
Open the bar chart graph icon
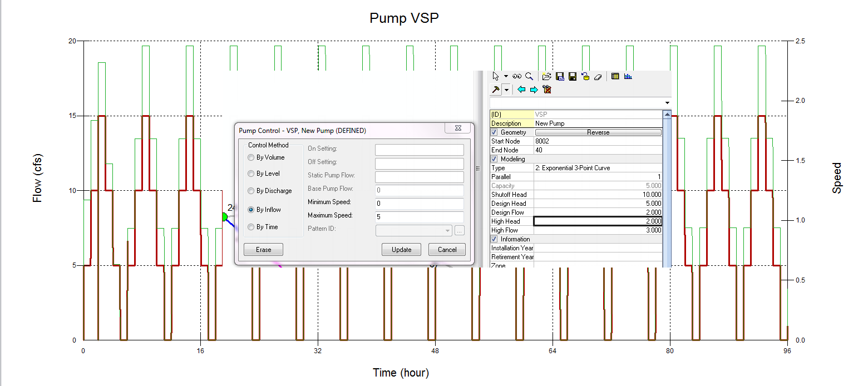click(x=628, y=77)
